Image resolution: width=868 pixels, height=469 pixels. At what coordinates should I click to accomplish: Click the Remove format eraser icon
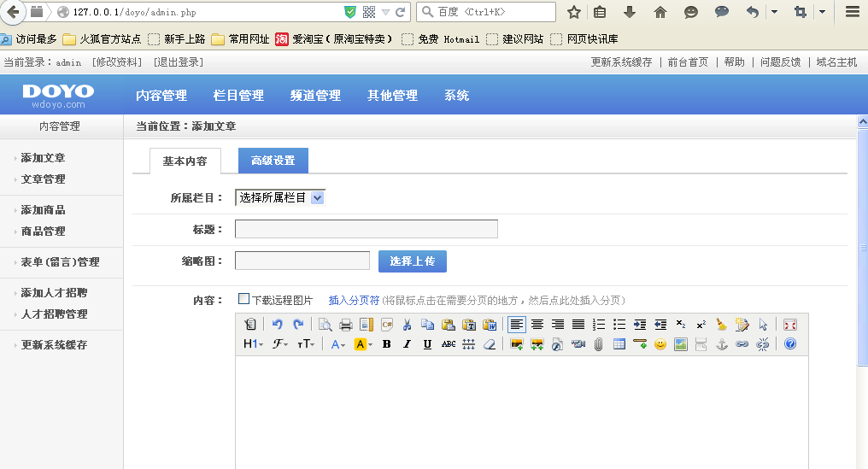(x=490, y=344)
